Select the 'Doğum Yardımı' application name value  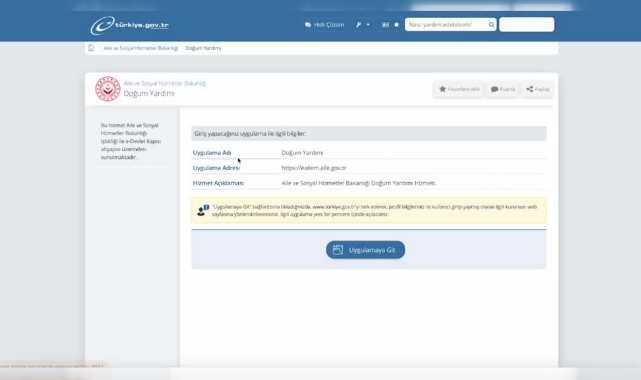click(302, 153)
